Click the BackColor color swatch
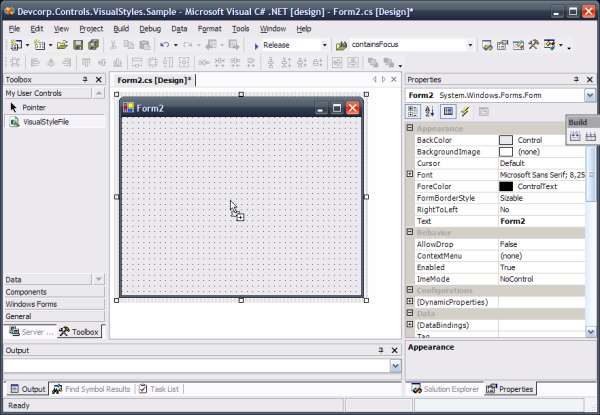 [x=506, y=140]
